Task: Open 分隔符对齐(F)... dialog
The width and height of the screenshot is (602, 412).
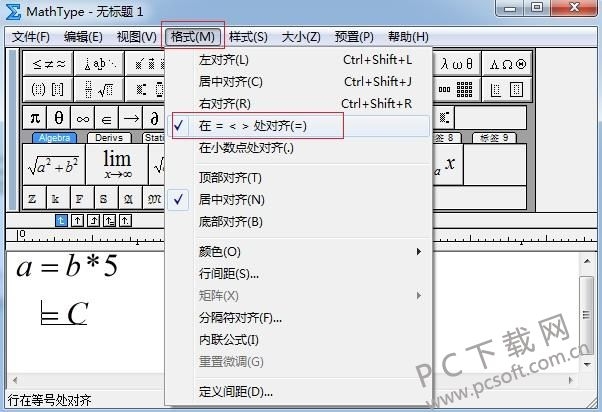Action: (x=298, y=318)
